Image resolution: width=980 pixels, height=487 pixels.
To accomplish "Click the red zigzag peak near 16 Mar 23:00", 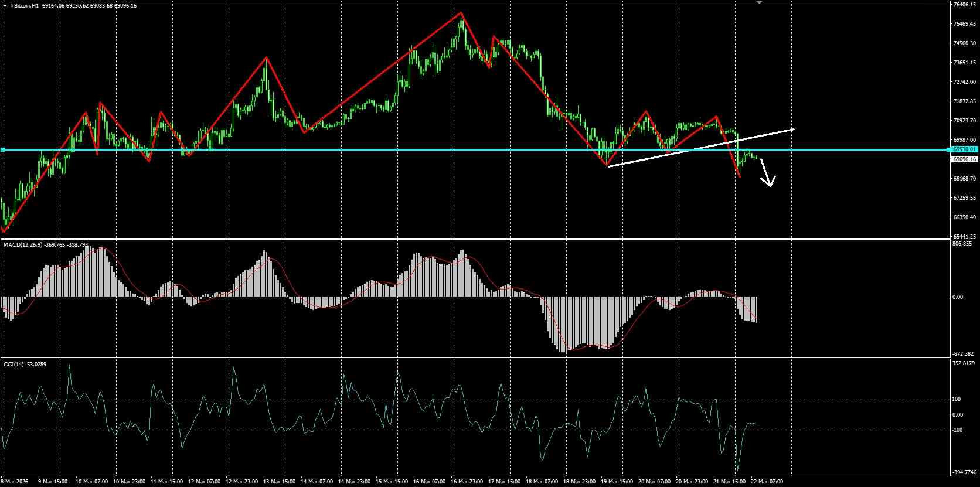I will [x=461, y=13].
